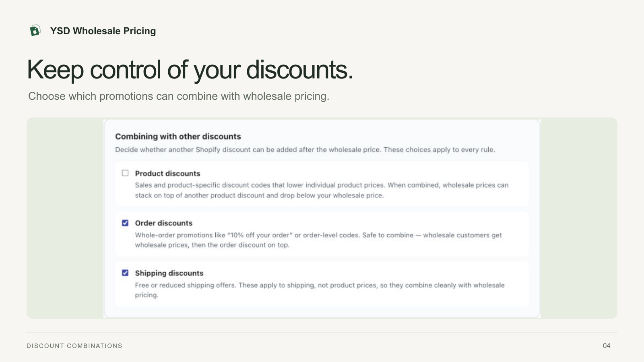
Task: Click the Keep control of your discounts headline
Action: coord(190,70)
